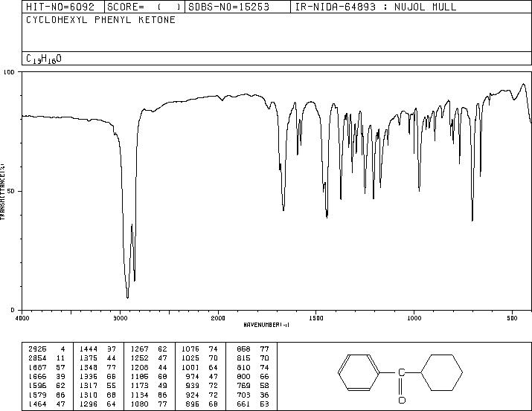Viewport: 532px width, 411px height.
Task: Click the 1134 peak table entry
Action: point(139,395)
